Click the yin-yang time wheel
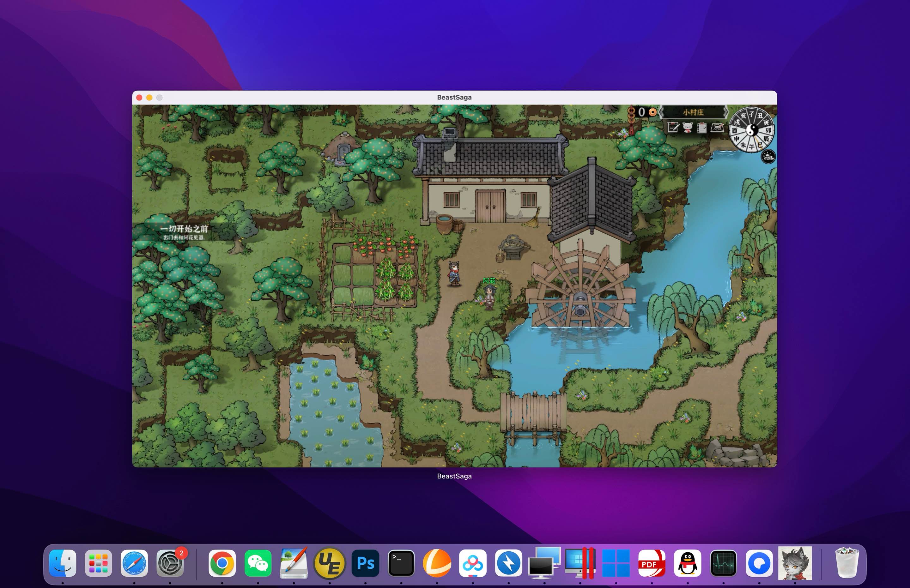 [751, 130]
